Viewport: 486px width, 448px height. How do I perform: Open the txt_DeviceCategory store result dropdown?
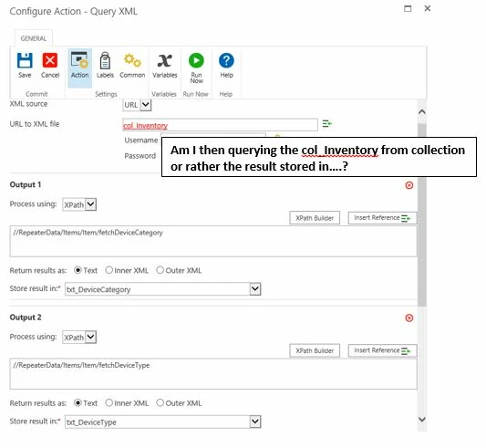(x=255, y=289)
